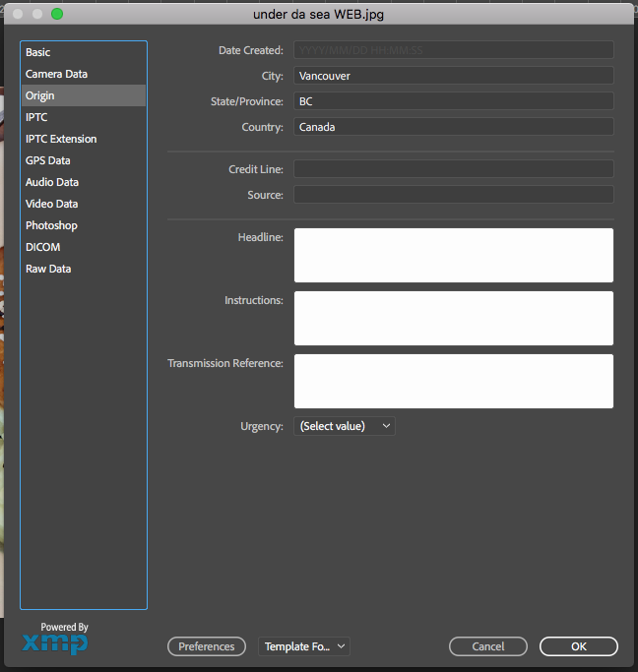Image resolution: width=638 pixels, height=672 pixels.
Task: Switch to the DICOM section
Action: click(x=42, y=247)
